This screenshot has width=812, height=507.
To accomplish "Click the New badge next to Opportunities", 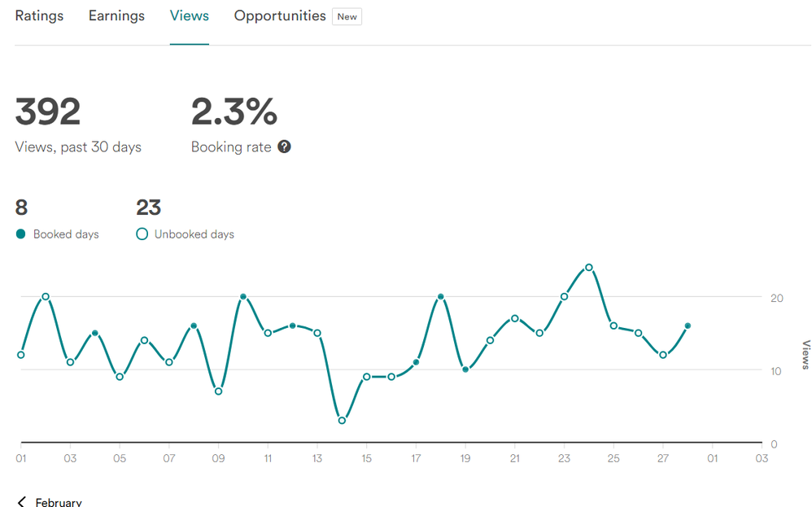I will 347,17.
